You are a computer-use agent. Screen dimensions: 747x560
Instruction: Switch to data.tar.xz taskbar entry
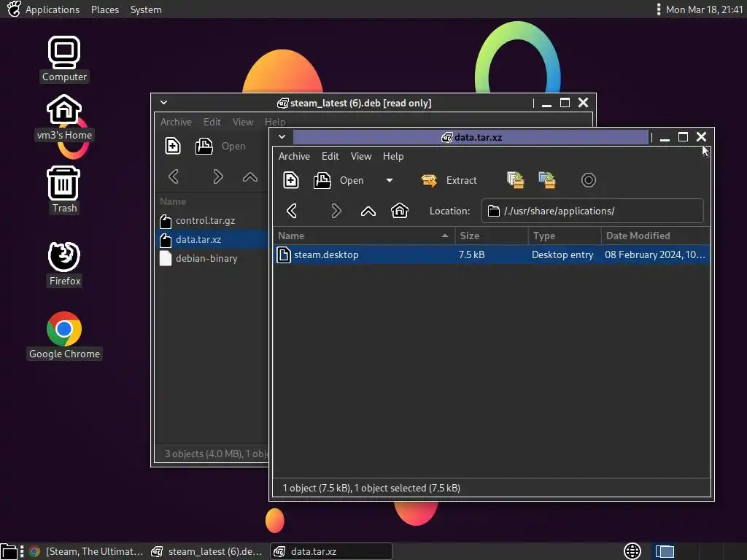tap(332, 551)
